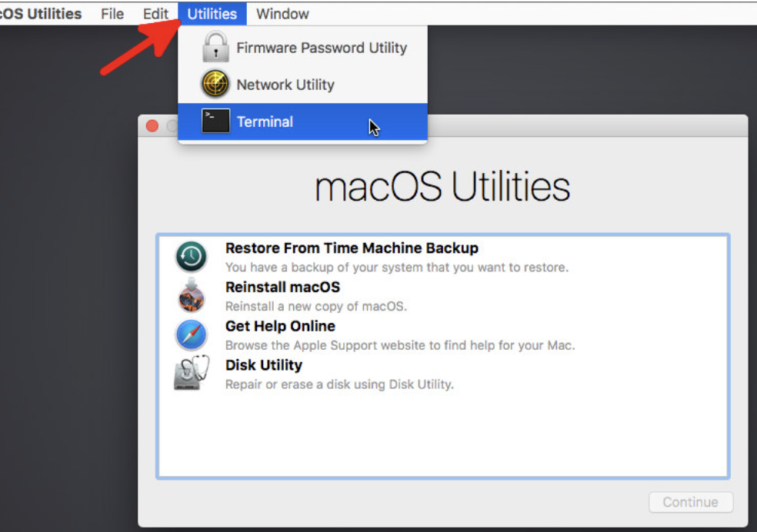Click the Continue button

point(691,502)
